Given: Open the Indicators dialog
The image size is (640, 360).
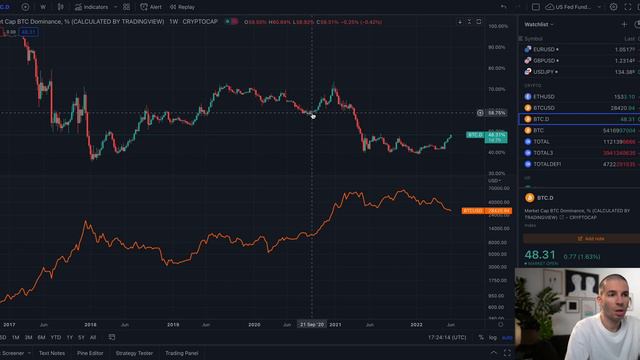Looking at the screenshot, I should pyautogui.click(x=92, y=7).
